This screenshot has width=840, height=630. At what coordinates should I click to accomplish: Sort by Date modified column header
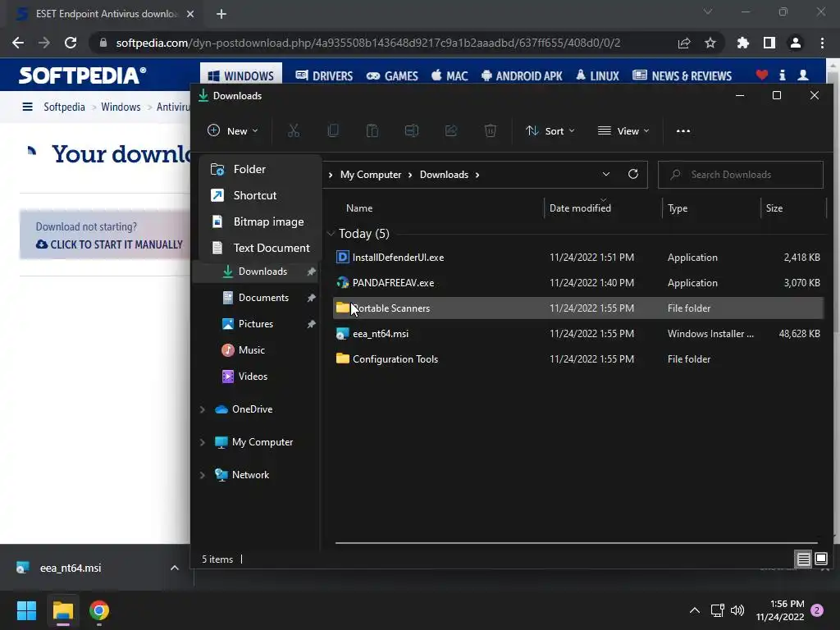tap(580, 208)
